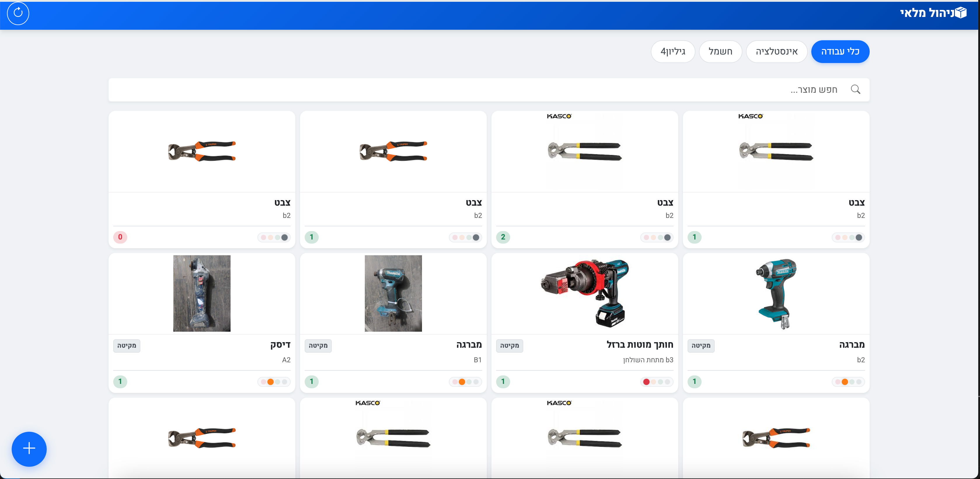
Task: Switch to the אינסטלציה tab
Action: 777,52
